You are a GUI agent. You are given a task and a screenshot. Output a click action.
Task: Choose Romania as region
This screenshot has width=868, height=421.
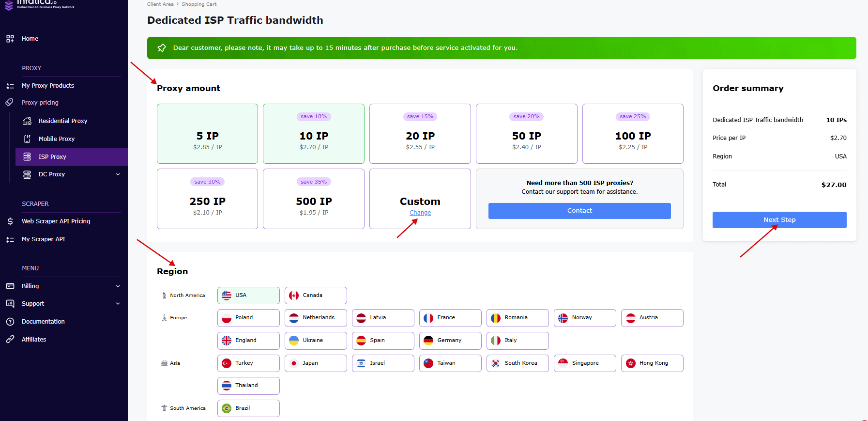point(518,318)
